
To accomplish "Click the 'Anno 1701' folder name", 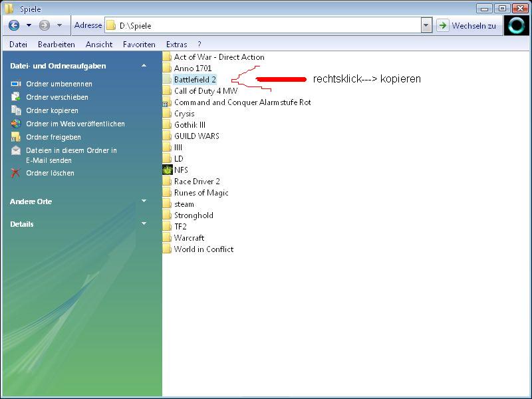I will (193, 68).
